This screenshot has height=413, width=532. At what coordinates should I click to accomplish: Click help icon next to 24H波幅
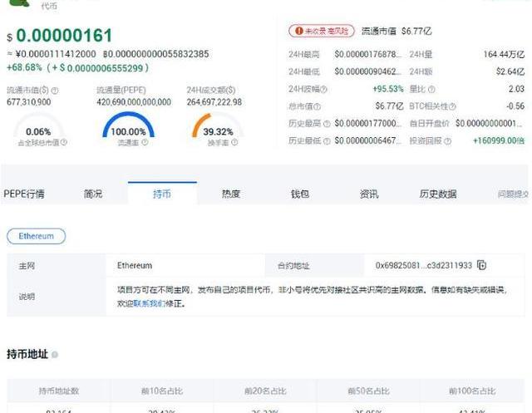(323, 89)
